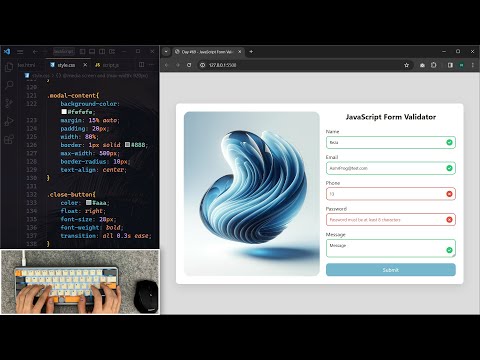Click the #fefefe color swatch
The height and width of the screenshot is (360, 480).
tap(64, 112)
